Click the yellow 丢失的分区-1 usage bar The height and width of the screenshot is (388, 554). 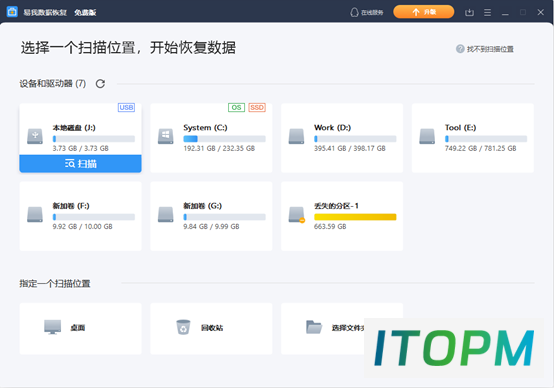(x=355, y=217)
